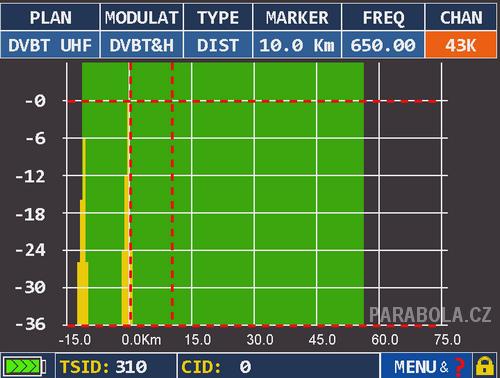Click the 45.0 distance axis label
This screenshot has width=500, height=378.
pyautogui.click(x=322, y=340)
